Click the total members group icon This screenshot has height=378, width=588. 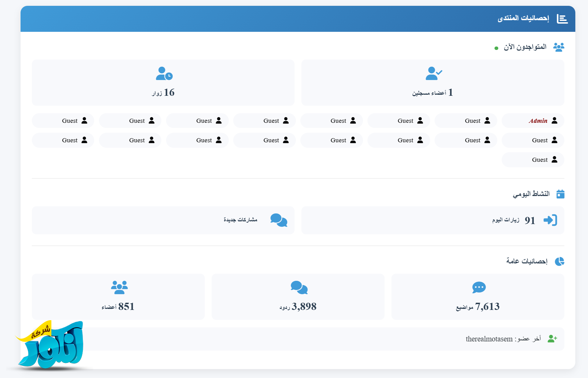pyautogui.click(x=119, y=287)
